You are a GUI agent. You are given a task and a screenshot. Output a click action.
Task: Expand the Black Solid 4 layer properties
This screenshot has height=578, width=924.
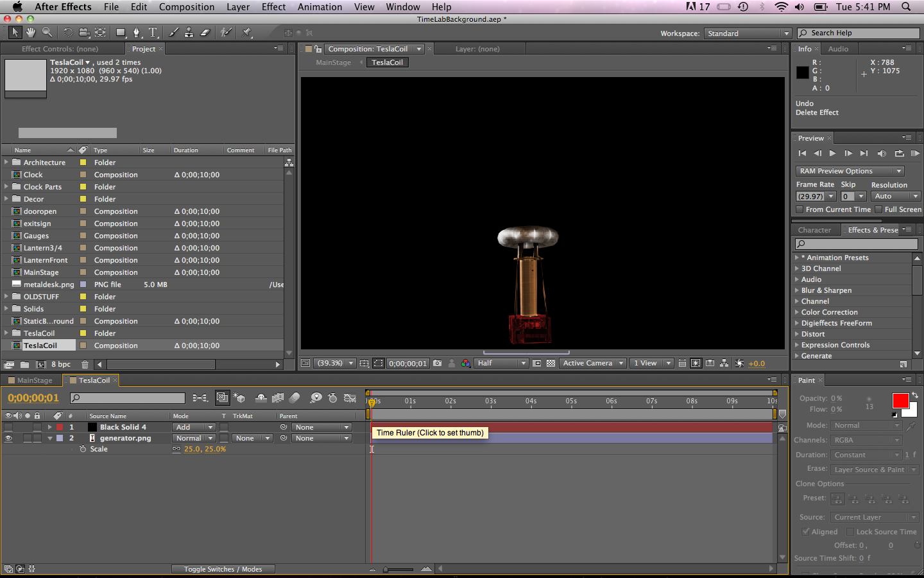coord(49,427)
